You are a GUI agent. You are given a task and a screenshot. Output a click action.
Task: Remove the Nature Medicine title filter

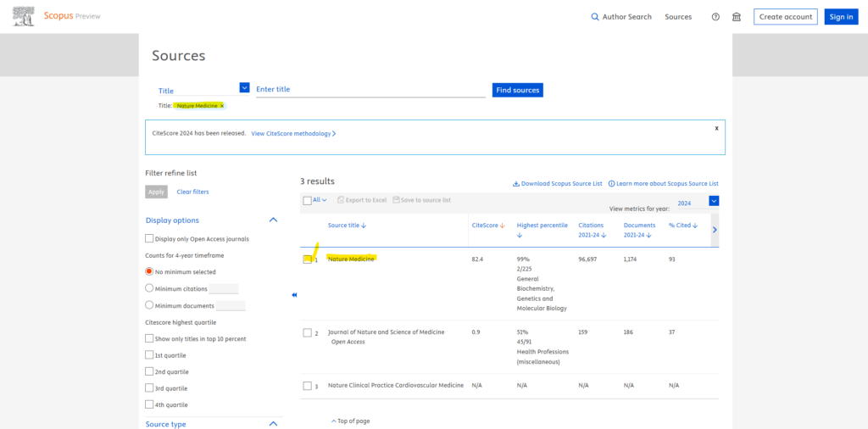(x=222, y=106)
